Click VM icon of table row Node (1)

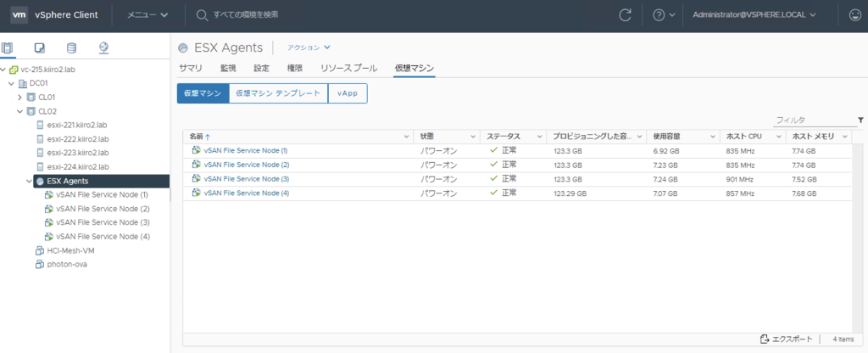click(x=196, y=150)
